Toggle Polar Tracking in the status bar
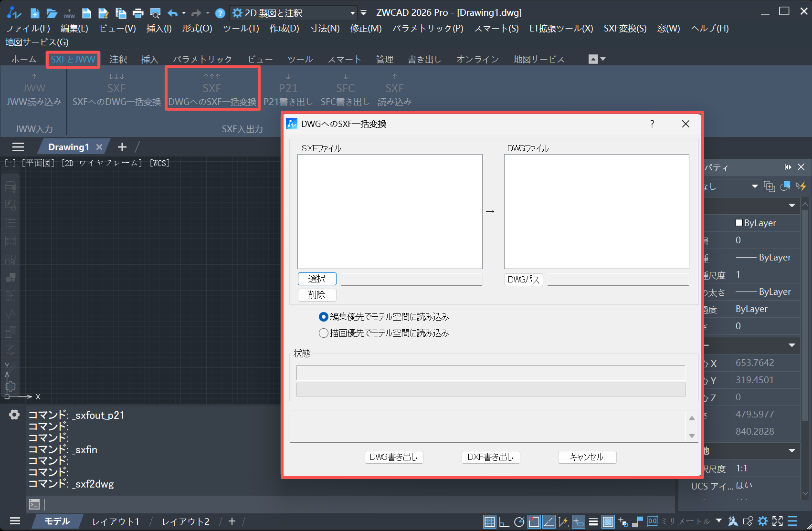This screenshot has width=812, height=531. click(x=519, y=521)
